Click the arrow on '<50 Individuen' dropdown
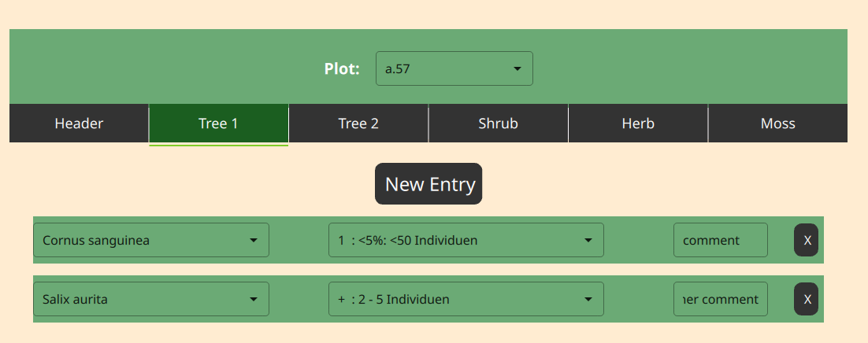Screen dimensions: 868x343 (x=588, y=241)
